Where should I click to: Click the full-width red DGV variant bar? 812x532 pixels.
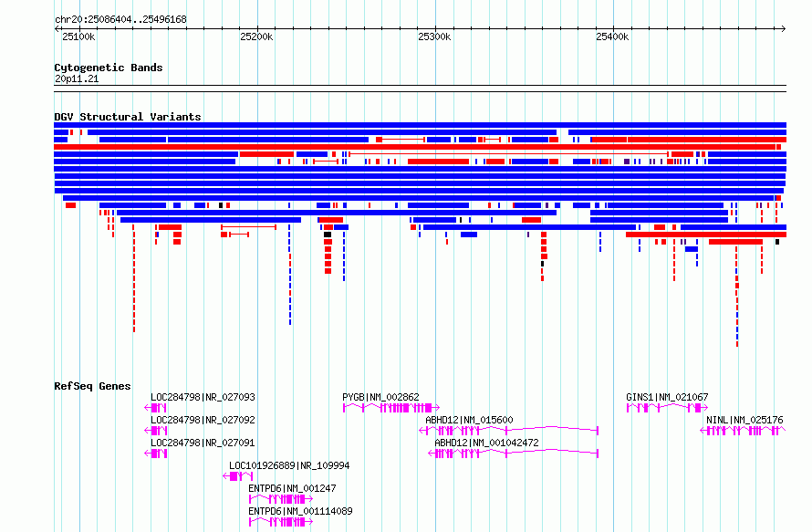click(417, 147)
